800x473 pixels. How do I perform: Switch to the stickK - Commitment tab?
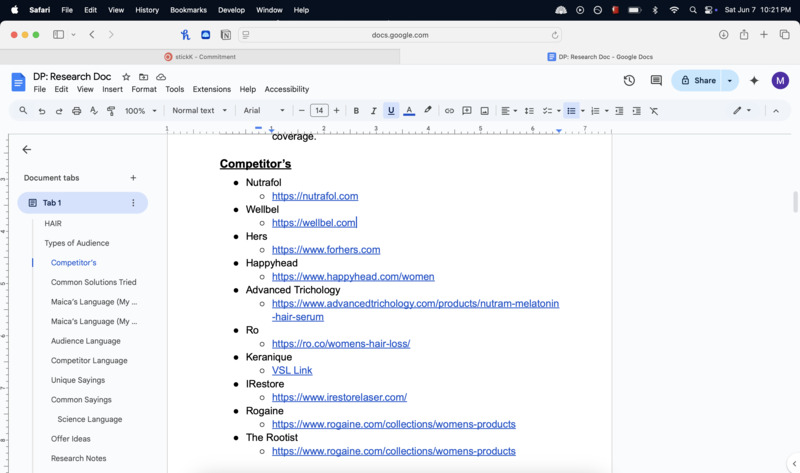[200, 57]
